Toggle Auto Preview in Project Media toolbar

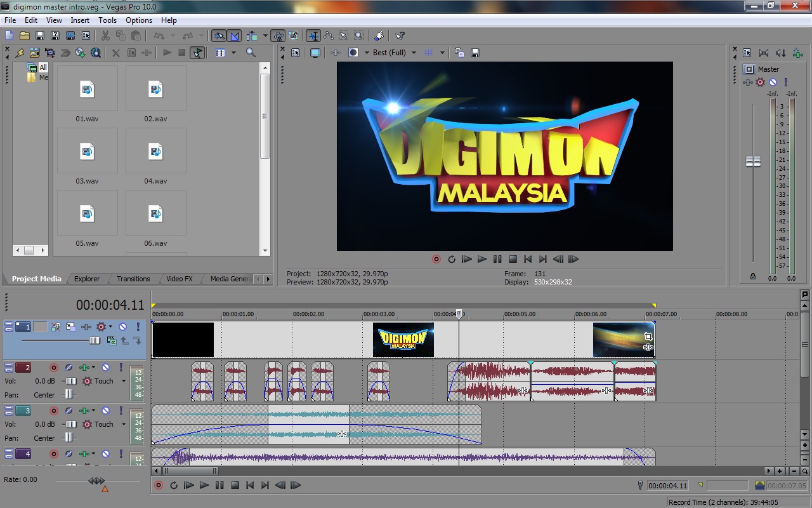point(197,53)
